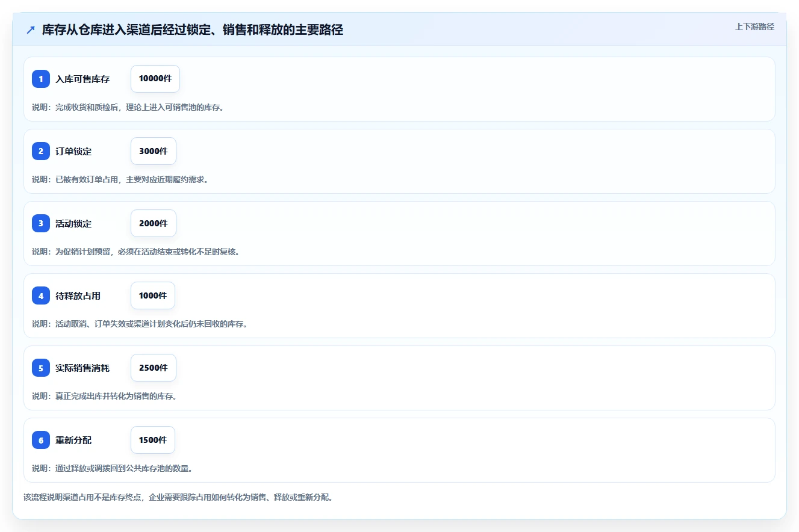
Task: Click the note about 活动取消、订单失效
Action: 140,324
